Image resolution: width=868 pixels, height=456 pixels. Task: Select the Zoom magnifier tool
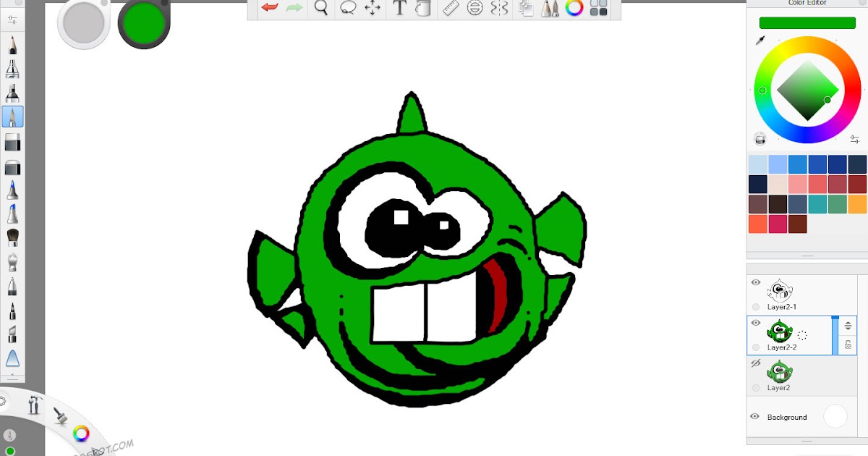321,8
